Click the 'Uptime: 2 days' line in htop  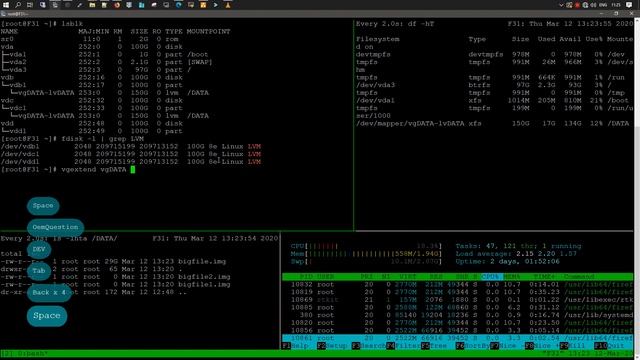(508, 262)
